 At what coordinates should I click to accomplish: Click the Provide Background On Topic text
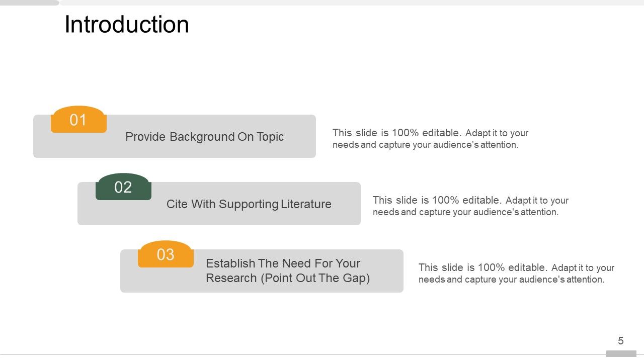[x=204, y=137]
